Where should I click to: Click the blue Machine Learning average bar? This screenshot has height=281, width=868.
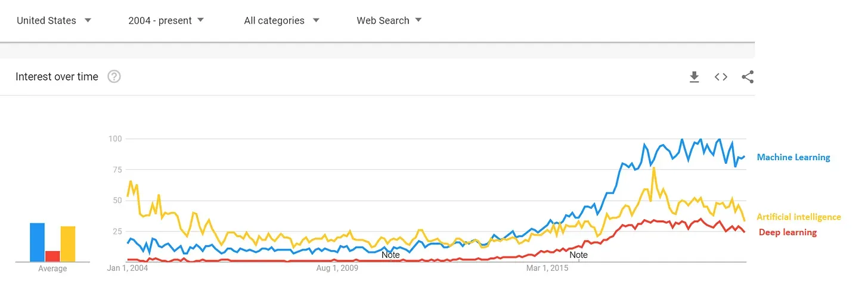(38, 242)
